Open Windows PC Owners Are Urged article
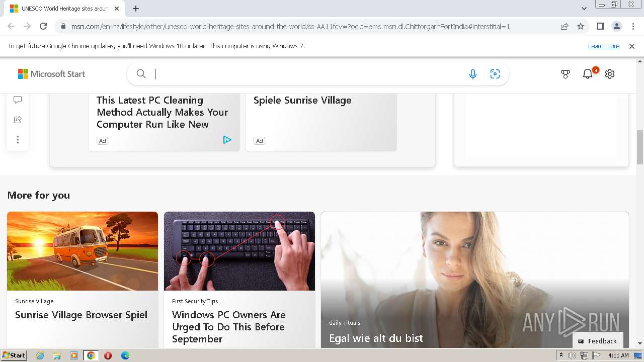Viewport: 644px width, 362px height. pyautogui.click(x=229, y=327)
